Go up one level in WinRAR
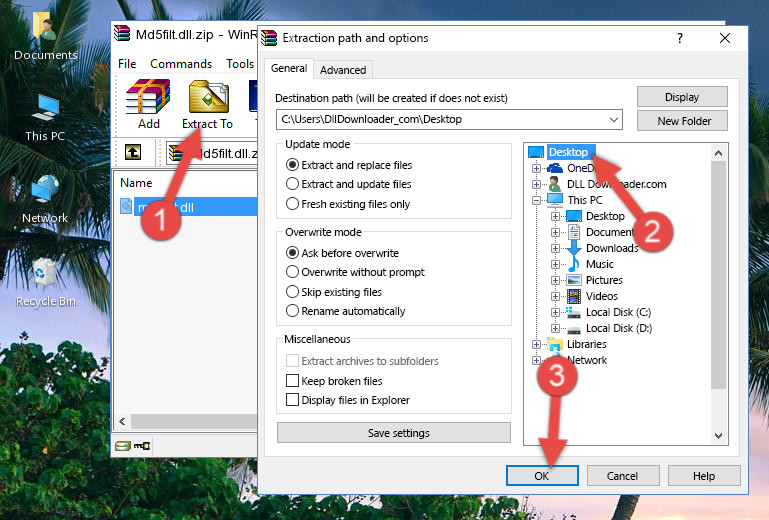This screenshot has height=520, width=769. click(x=132, y=153)
